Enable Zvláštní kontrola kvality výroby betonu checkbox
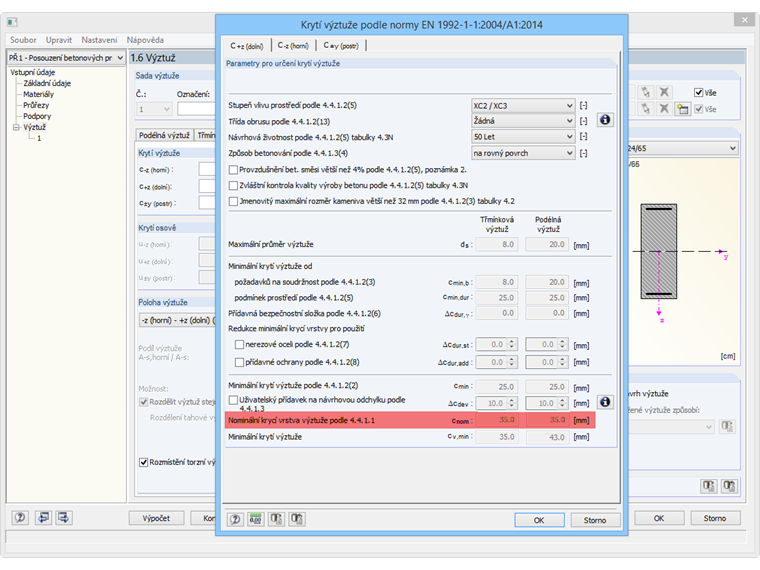 pos(233,185)
